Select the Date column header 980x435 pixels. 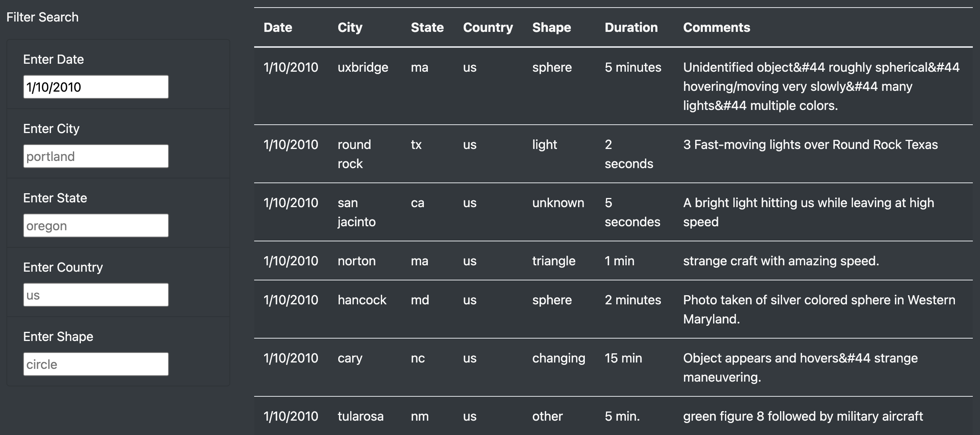278,27
